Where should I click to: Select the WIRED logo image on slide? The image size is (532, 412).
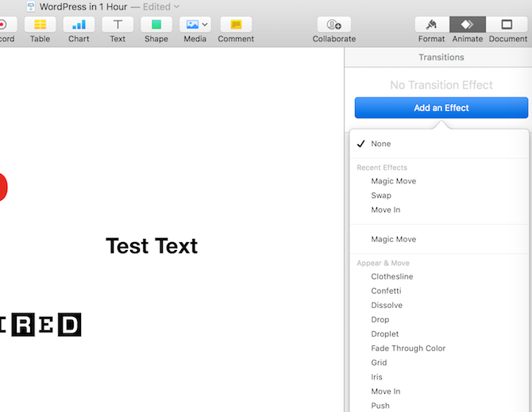[x=40, y=325]
